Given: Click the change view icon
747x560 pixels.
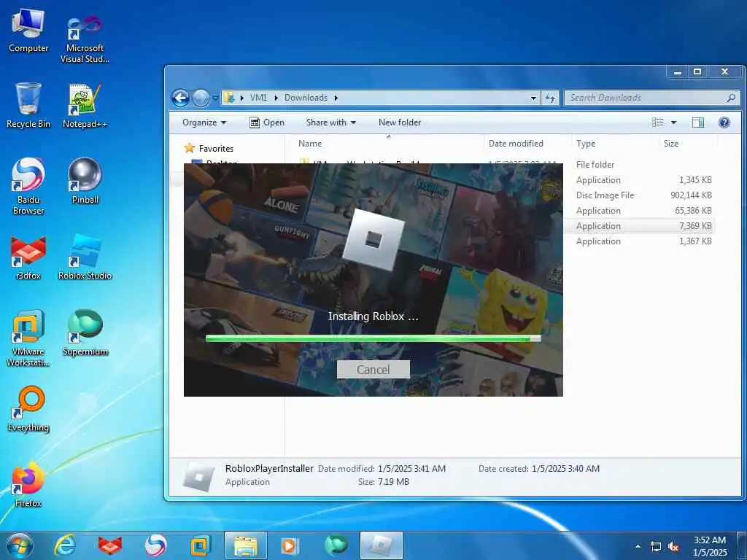Looking at the screenshot, I should [x=658, y=122].
